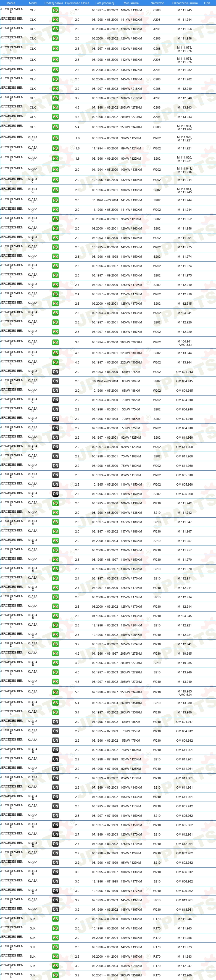Click the petrol icon in the SLK M 112.960 row
This screenshot has width=216, height=980.
click(56, 975)
